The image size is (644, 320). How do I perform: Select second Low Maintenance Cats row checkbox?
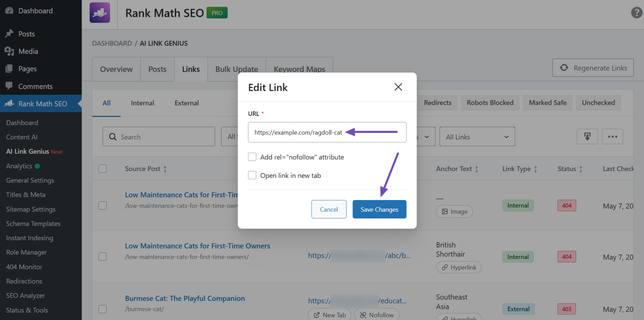pos(103,257)
